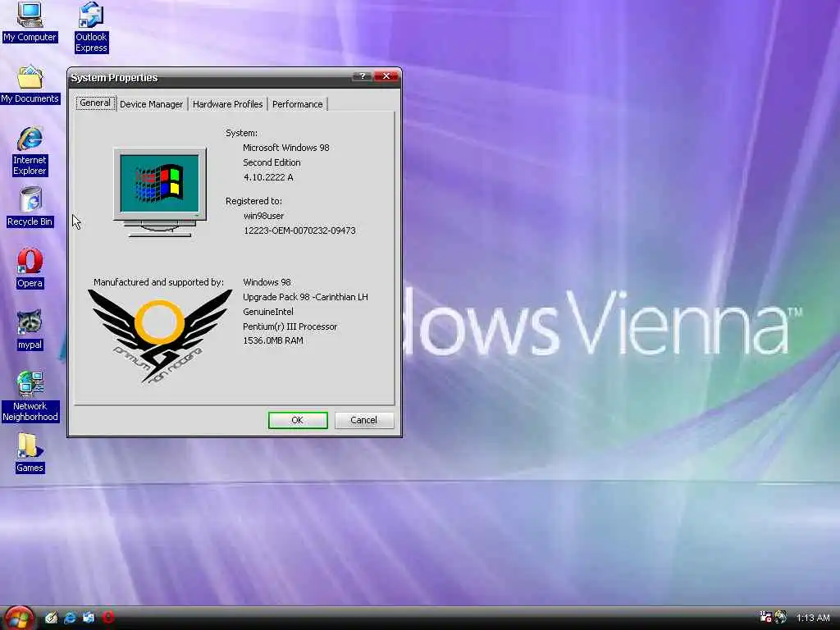Close the System Properties dialog
Viewport: 840px width, 630px height.
[x=386, y=76]
